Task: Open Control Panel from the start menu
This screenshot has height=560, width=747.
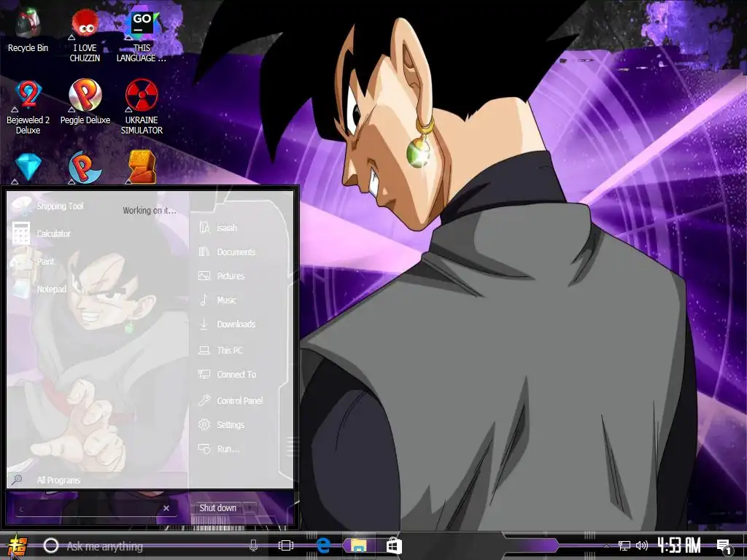Action: tap(241, 400)
